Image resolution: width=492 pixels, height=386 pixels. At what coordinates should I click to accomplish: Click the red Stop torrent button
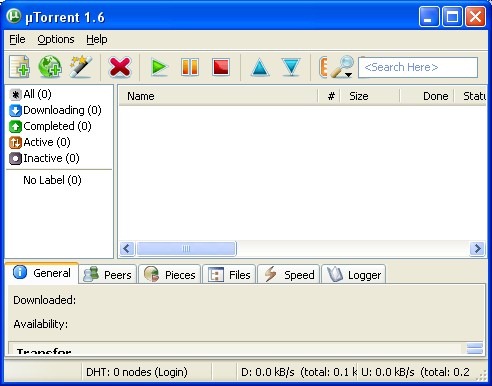[x=221, y=67]
